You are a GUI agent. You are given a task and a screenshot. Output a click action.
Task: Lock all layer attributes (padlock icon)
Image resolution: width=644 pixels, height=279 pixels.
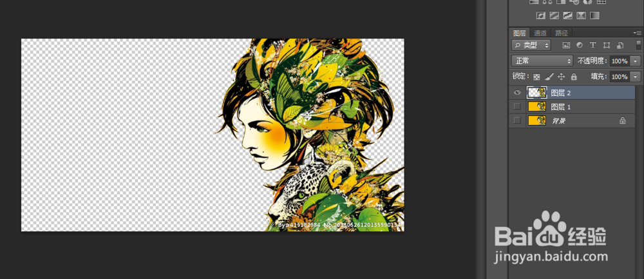coord(574,77)
